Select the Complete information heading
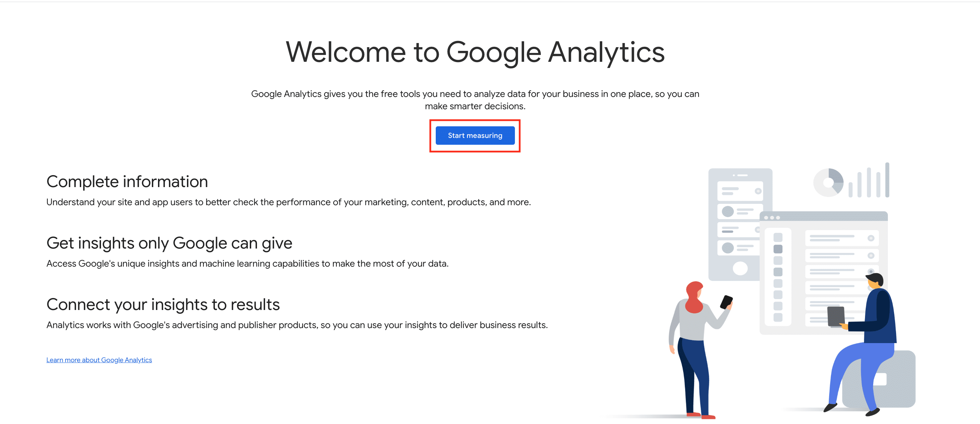The width and height of the screenshot is (980, 424). tap(127, 182)
